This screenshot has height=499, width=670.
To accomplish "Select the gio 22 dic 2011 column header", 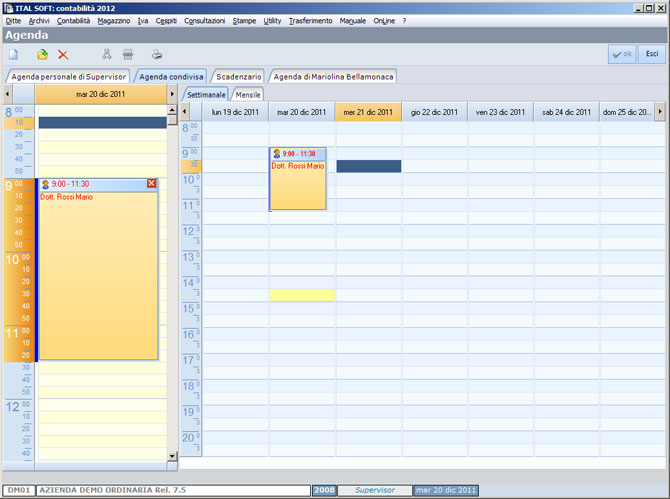I will pyautogui.click(x=435, y=112).
